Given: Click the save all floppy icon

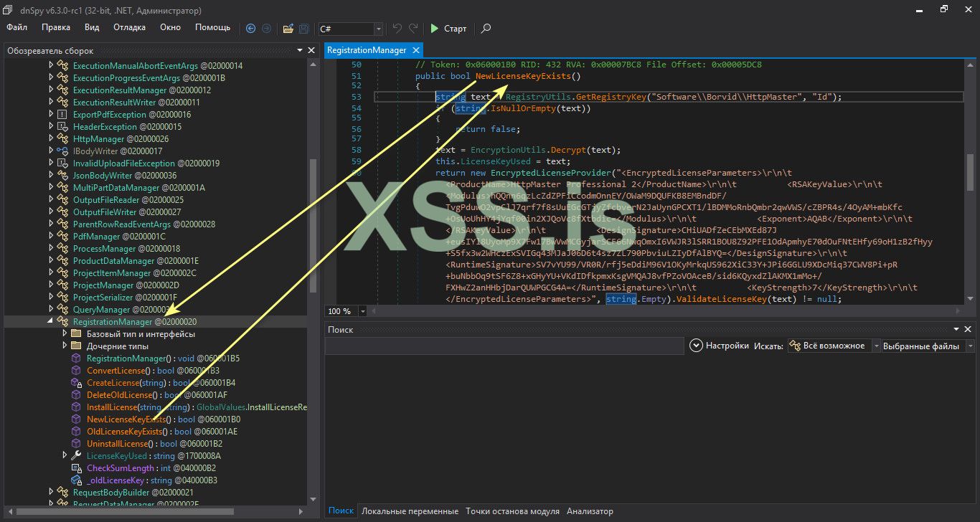Looking at the screenshot, I should [x=304, y=29].
